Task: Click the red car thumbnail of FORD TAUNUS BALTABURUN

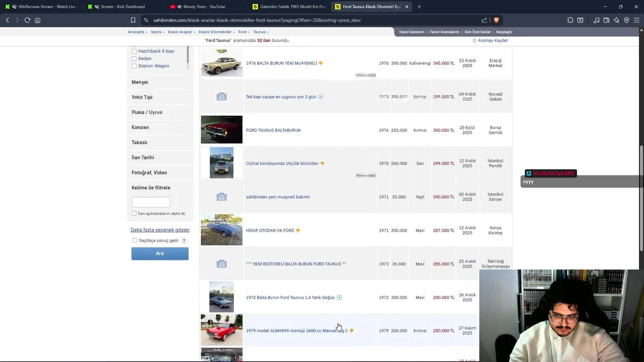Action: point(221,130)
